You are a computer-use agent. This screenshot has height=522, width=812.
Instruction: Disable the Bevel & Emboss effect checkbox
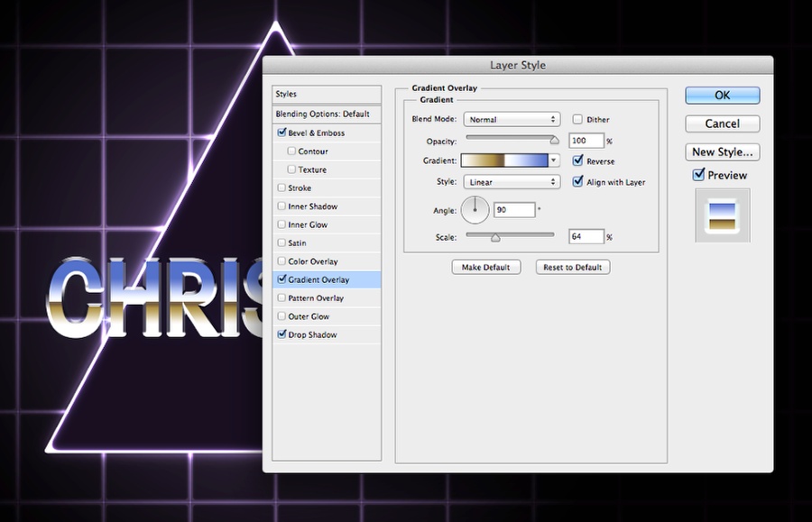point(281,133)
